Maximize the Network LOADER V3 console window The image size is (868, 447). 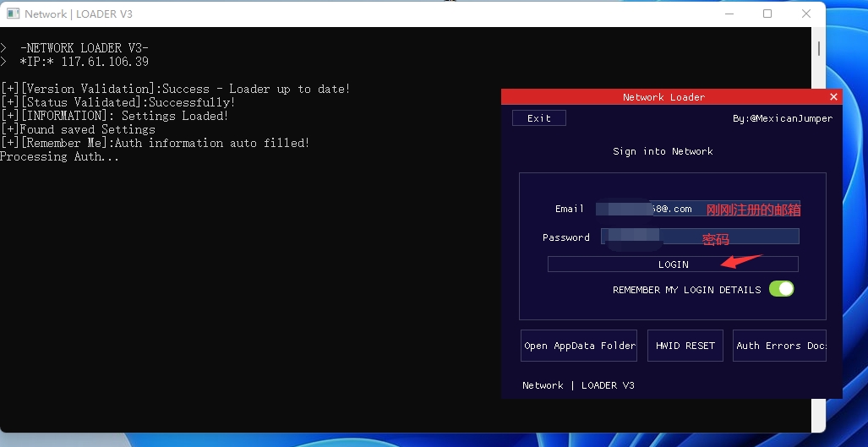pyautogui.click(x=767, y=14)
